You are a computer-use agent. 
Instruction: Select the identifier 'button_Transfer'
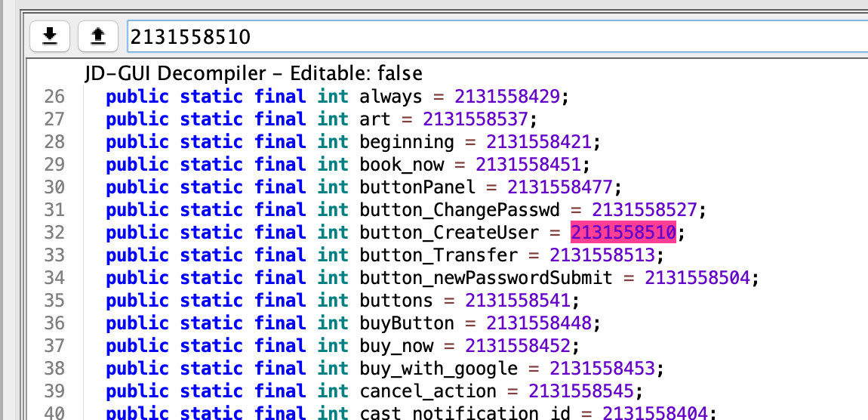tap(439, 255)
